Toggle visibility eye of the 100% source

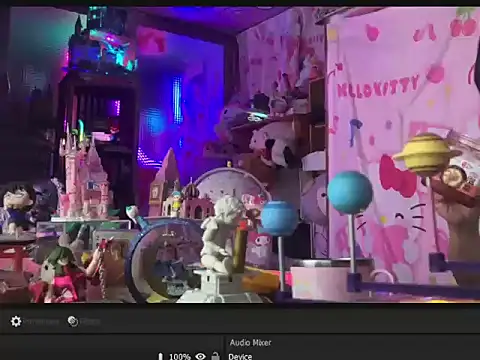[x=200, y=356]
